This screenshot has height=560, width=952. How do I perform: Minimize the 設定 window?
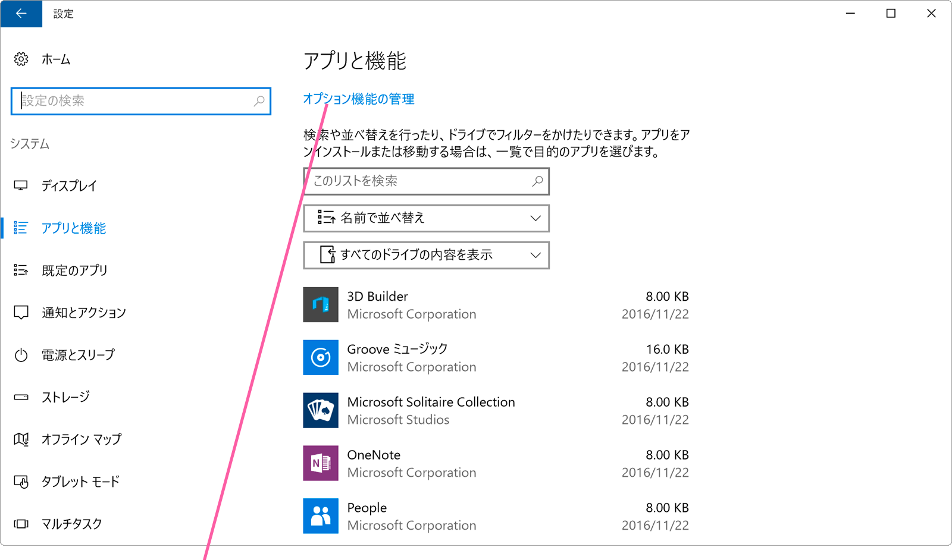[850, 14]
